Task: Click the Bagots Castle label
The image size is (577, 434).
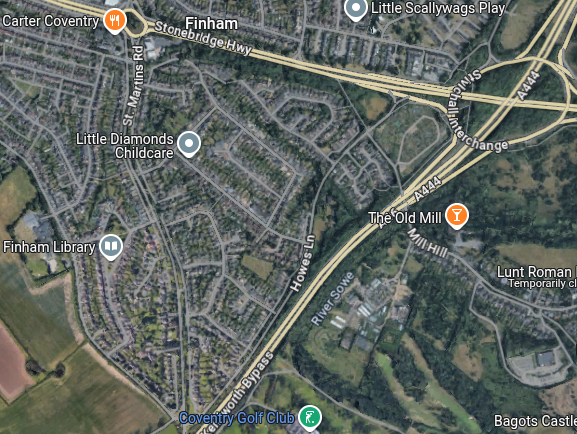Action: click(535, 421)
